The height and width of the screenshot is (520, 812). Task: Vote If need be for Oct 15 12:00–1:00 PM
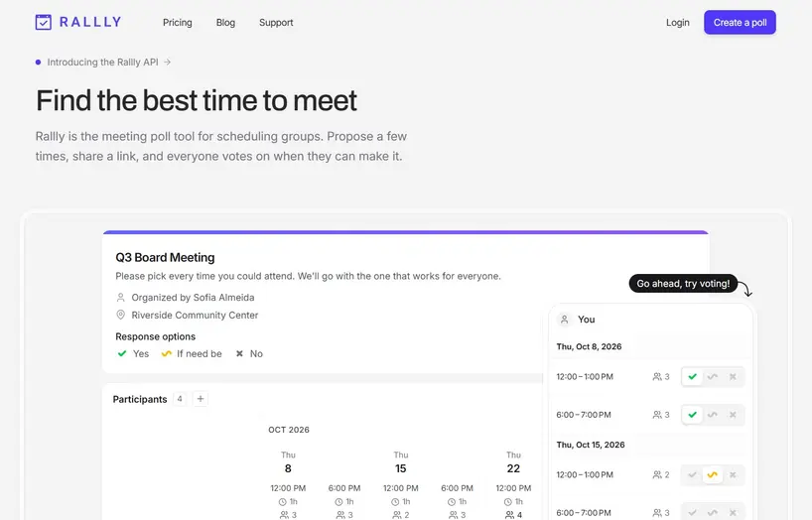click(713, 475)
